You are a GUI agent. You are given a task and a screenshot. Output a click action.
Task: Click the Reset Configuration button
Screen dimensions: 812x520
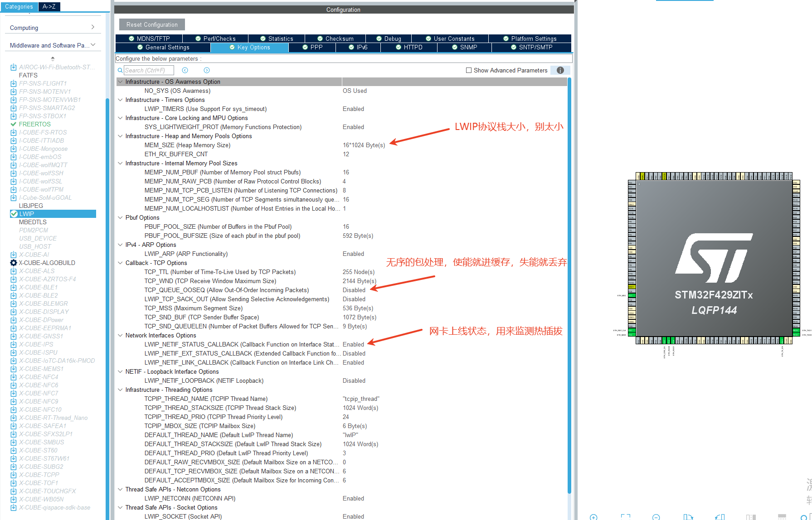click(x=151, y=24)
